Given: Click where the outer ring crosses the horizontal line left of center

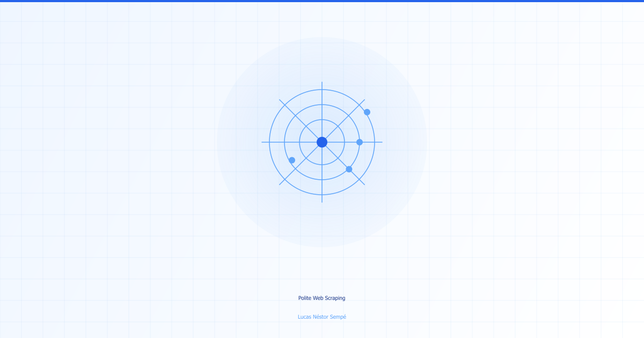Looking at the screenshot, I should coord(269,142).
